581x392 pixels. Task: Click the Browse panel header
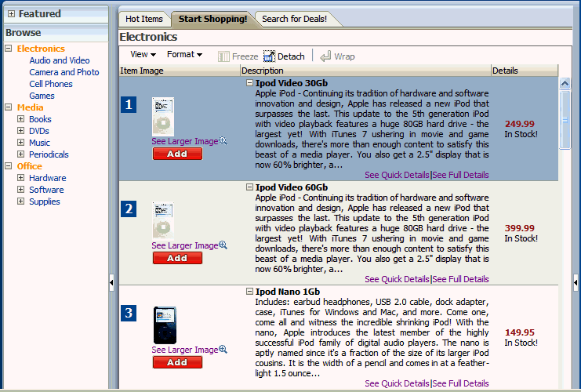pyautogui.click(x=56, y=33)
